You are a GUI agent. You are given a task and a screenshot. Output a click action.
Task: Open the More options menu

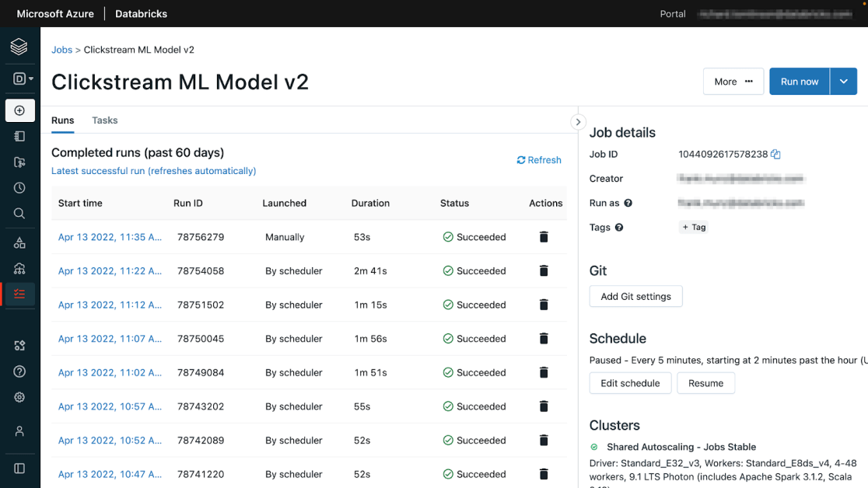tap(733, 82)
